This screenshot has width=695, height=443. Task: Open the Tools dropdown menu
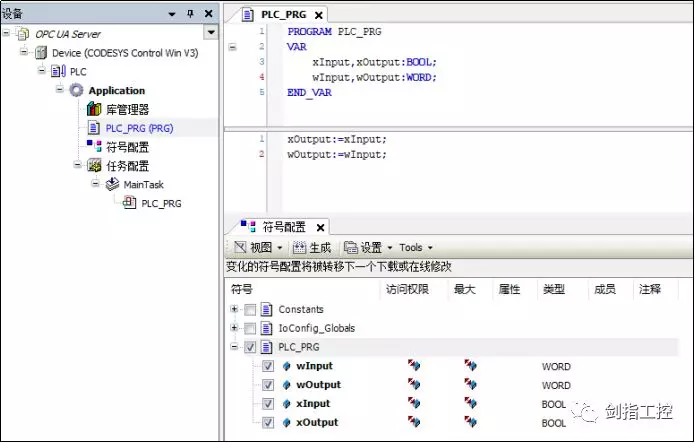(416, 248)
